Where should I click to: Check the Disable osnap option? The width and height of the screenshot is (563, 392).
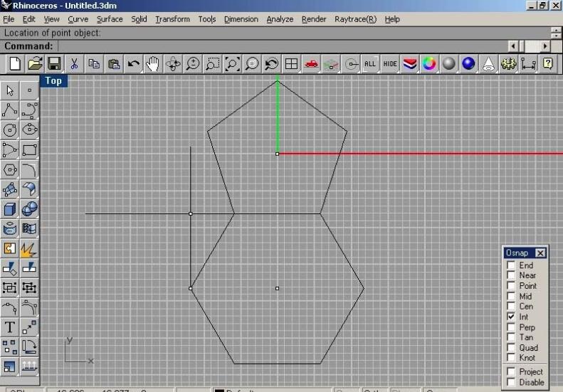[510, 382]
